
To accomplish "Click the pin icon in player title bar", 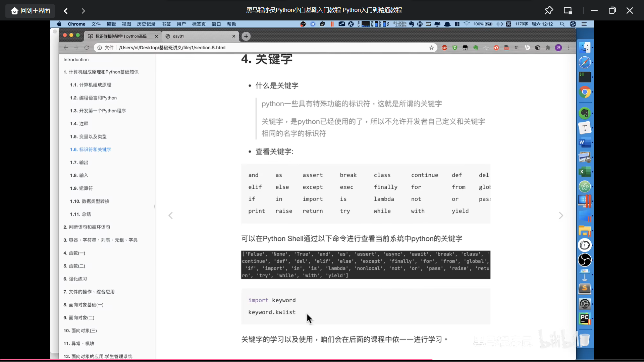I will click(549, 10).
